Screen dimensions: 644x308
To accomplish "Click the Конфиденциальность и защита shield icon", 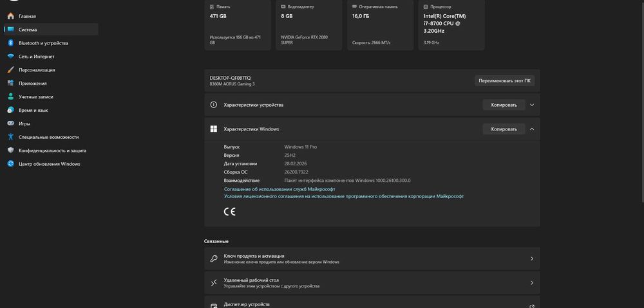I will pyautogui.click(x=10, y=150).
